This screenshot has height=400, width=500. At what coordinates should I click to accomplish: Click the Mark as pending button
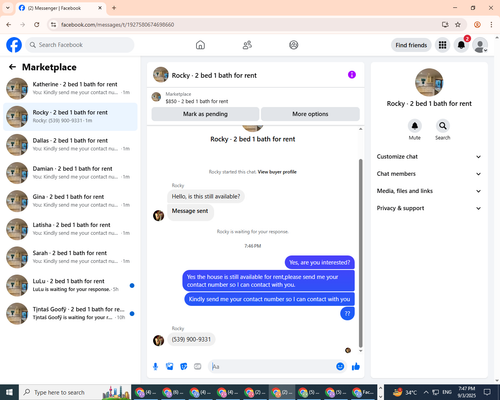[205, 114]
